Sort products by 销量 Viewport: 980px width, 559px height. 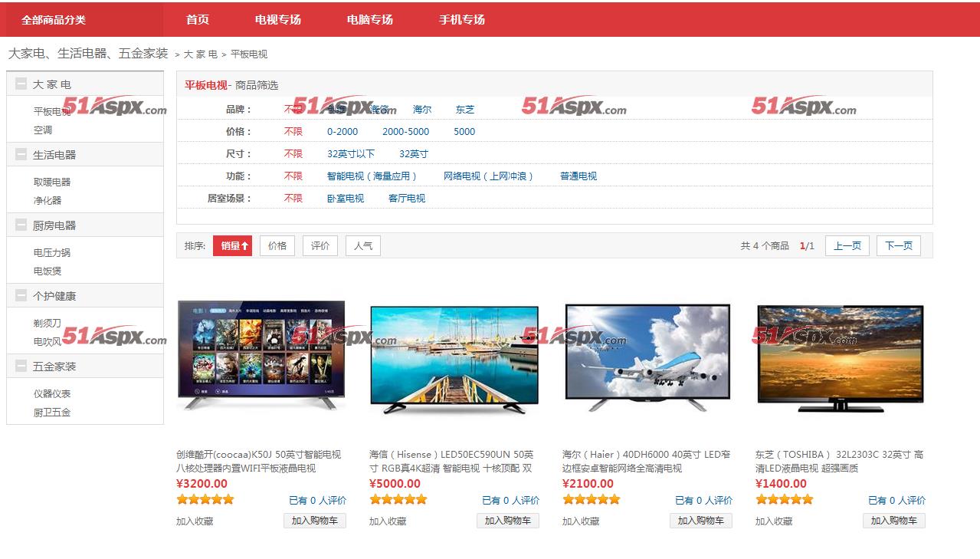click(x=233, y=246)
